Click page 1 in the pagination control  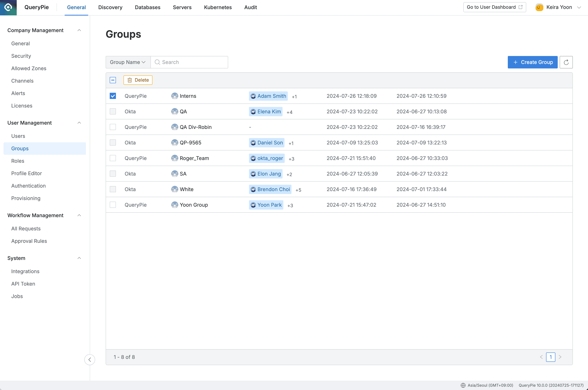[551, 357]
